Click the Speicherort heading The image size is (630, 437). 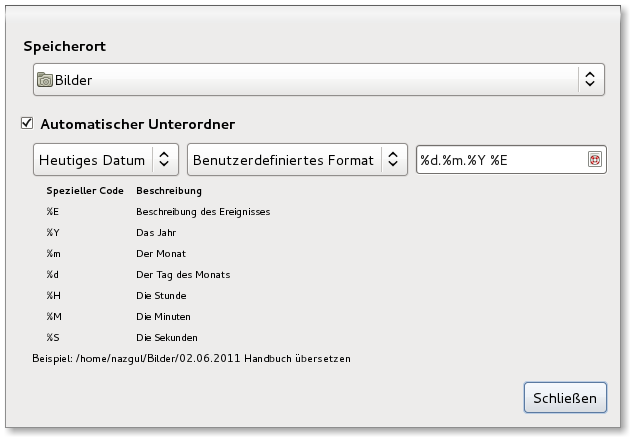pyautogui.click(x=65, y=47)
